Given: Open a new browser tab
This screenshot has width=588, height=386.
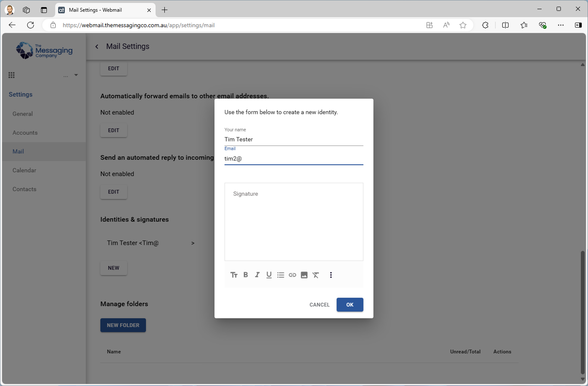Looking at the screenshot, I should (x=165, y=10).
